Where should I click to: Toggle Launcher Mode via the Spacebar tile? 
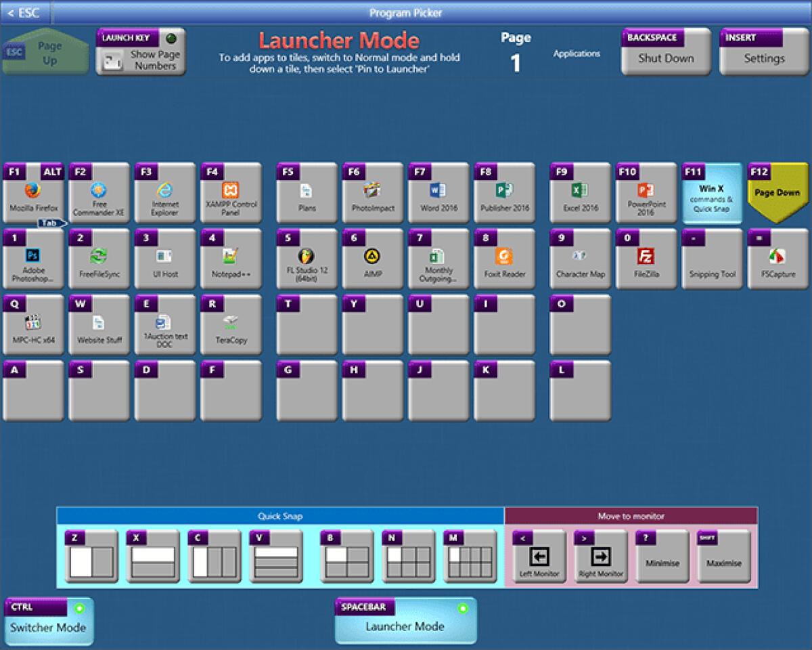click(x=405, y=621)
